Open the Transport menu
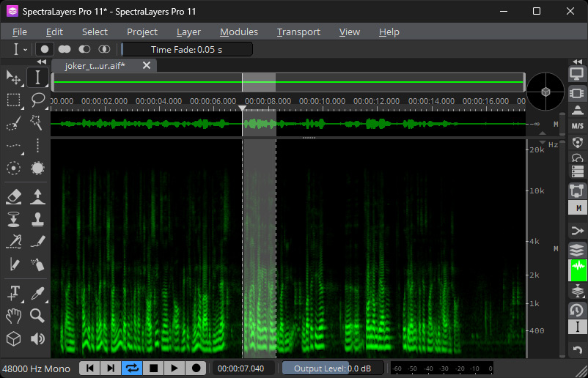The height and width of the screenshot is (378, 588). coord(298,31)
